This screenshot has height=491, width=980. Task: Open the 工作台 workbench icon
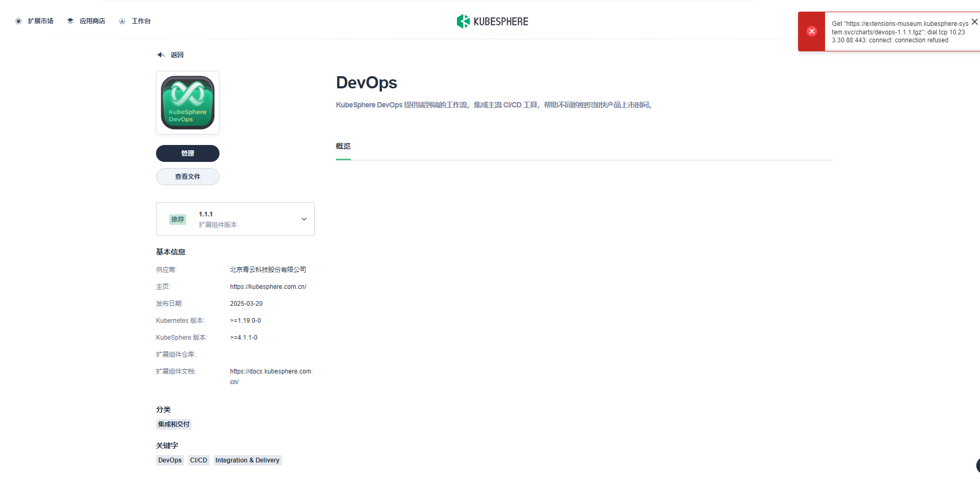click(122, 21)
